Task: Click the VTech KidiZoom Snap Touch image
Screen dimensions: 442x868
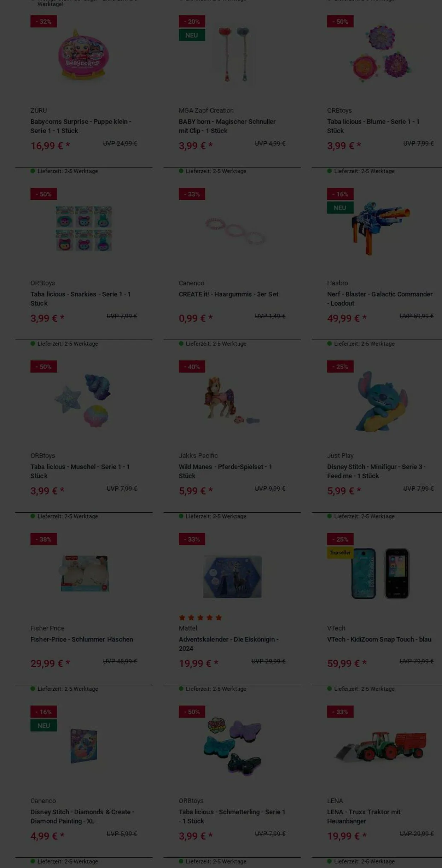Action: (380, 573)
